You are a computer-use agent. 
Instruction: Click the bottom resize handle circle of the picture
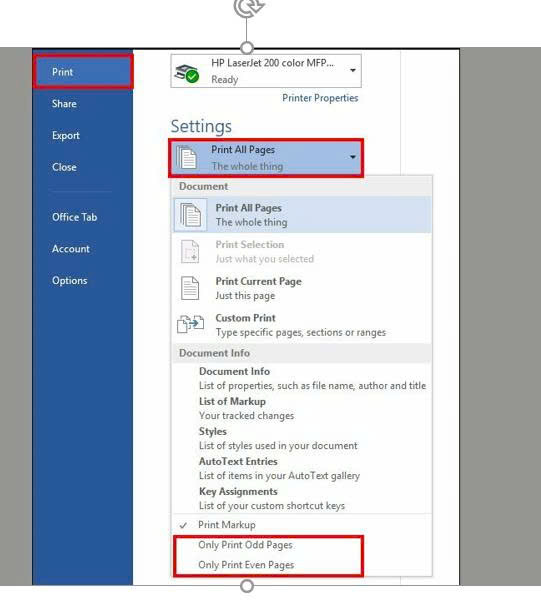click(x=247, y=586)
